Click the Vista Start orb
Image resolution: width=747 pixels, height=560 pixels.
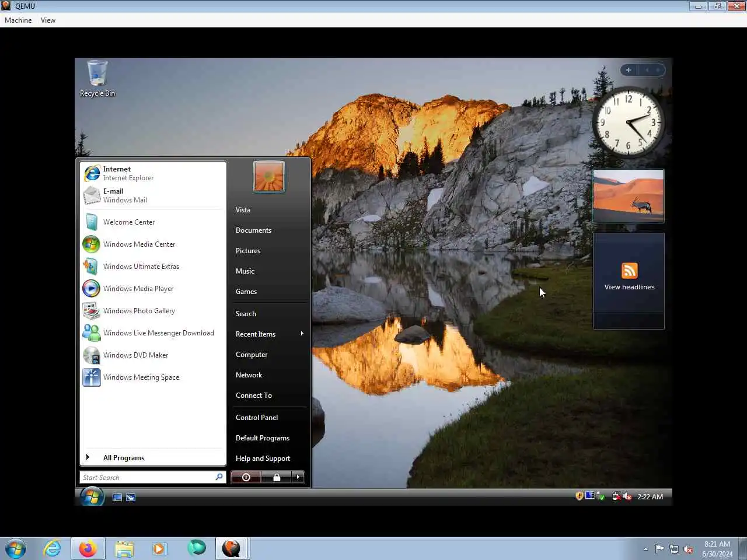click(x=92, y=497)
